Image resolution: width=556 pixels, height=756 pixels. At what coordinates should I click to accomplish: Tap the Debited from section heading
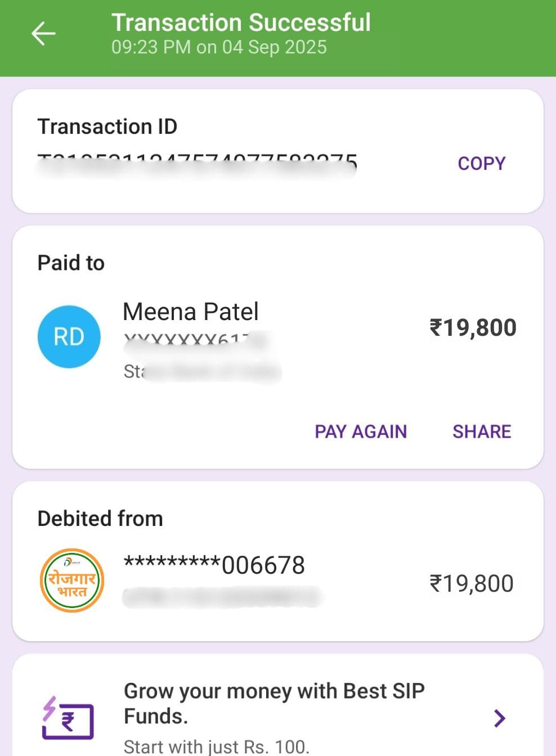tap(100, 518)
